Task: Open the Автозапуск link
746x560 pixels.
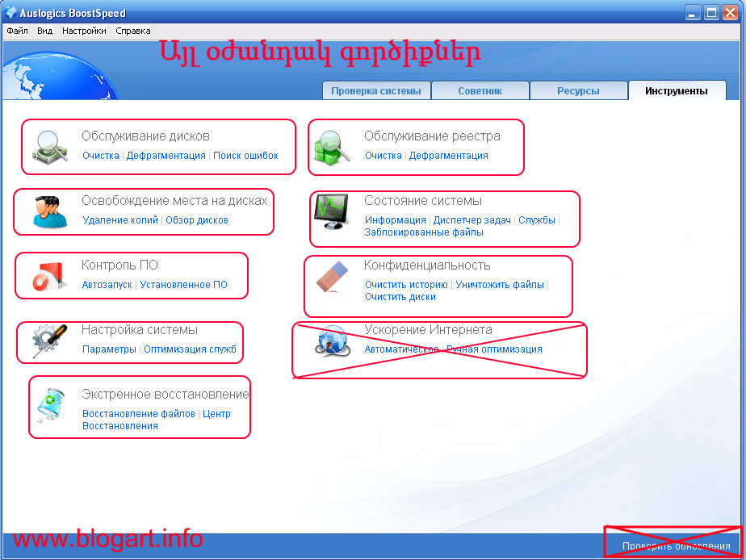Action: tap(107, 285)
